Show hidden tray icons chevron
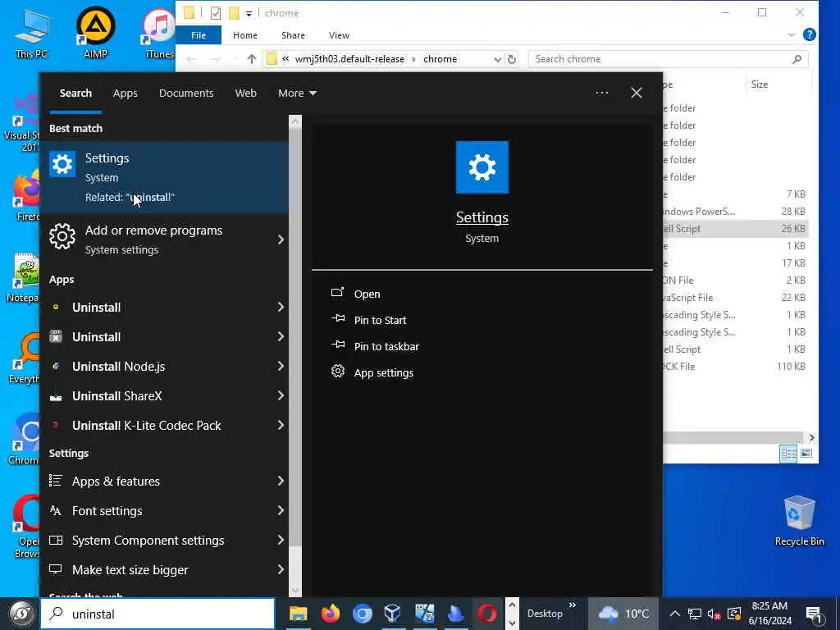 click(x=675, y=614)
